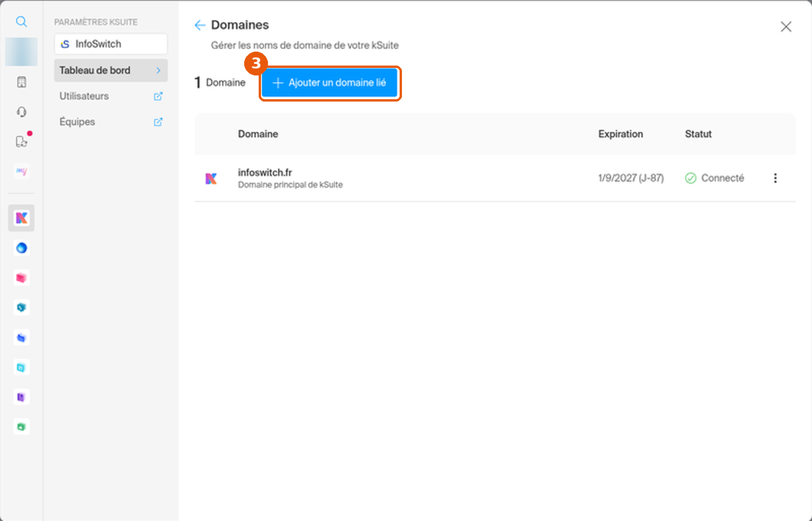Click the Connecté status label
The width and height of the screenshot is (812, 521).
[723, 178]
